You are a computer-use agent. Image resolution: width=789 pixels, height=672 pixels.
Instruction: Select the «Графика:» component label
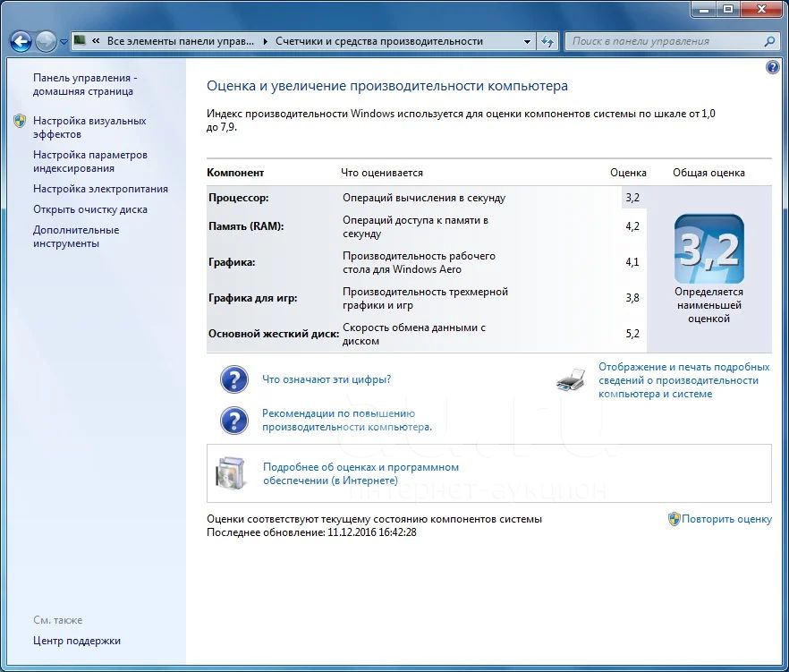(232, 262)
